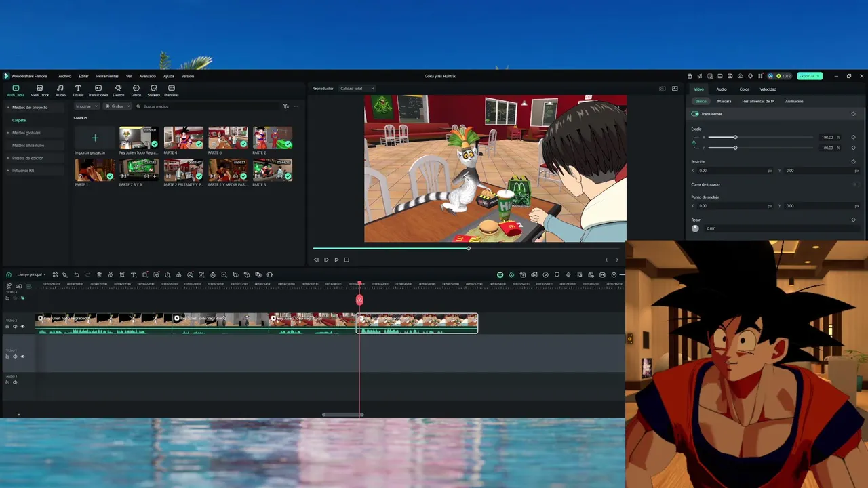Click the scissors split icon in timeline toolbar
This screenshot has height=488, width=868.
coord(111,274)
